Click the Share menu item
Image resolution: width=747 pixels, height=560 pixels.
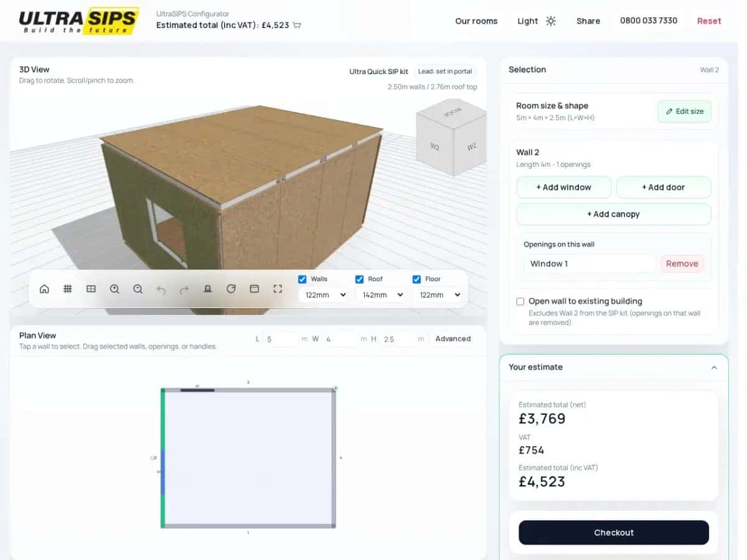tap(588, 21)
